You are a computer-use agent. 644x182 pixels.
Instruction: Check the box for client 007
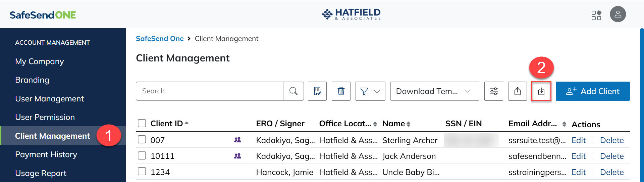(142, 139)
